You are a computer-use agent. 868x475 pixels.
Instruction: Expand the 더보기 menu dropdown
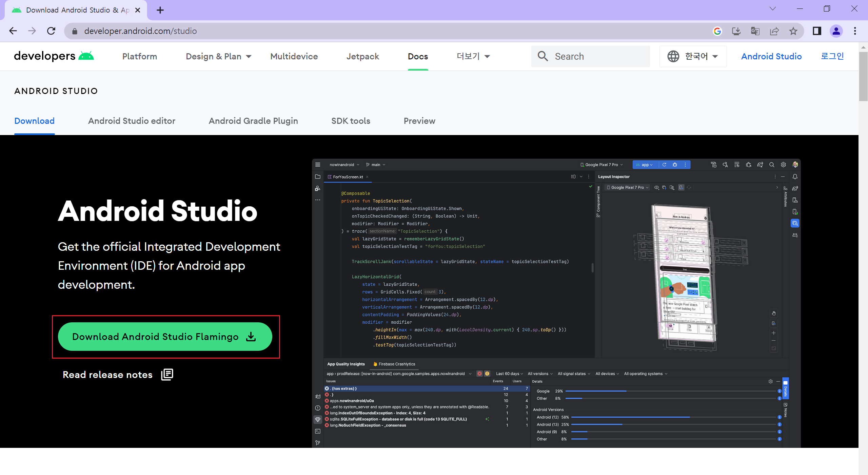473,56
